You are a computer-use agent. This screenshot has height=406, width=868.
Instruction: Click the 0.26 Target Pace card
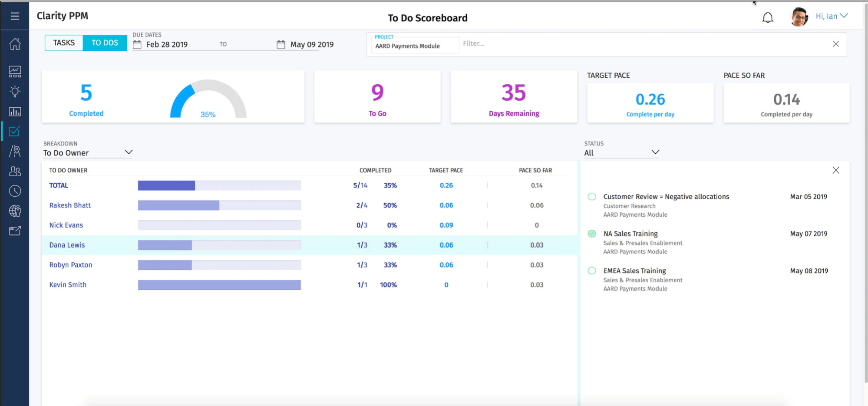pyautogui.click(x=650, y=103)
